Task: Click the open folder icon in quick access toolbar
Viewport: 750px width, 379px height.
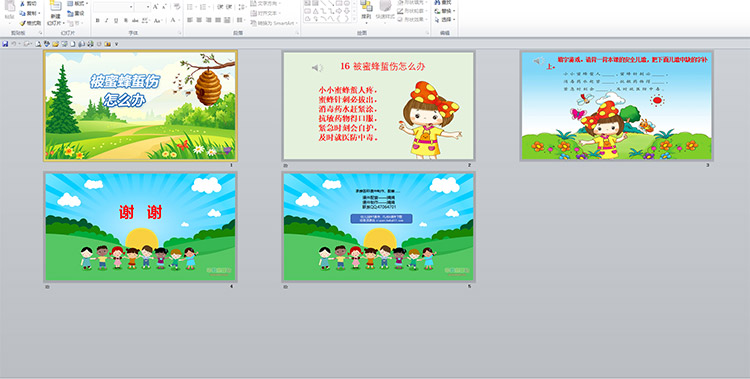Action: (55, 44)
